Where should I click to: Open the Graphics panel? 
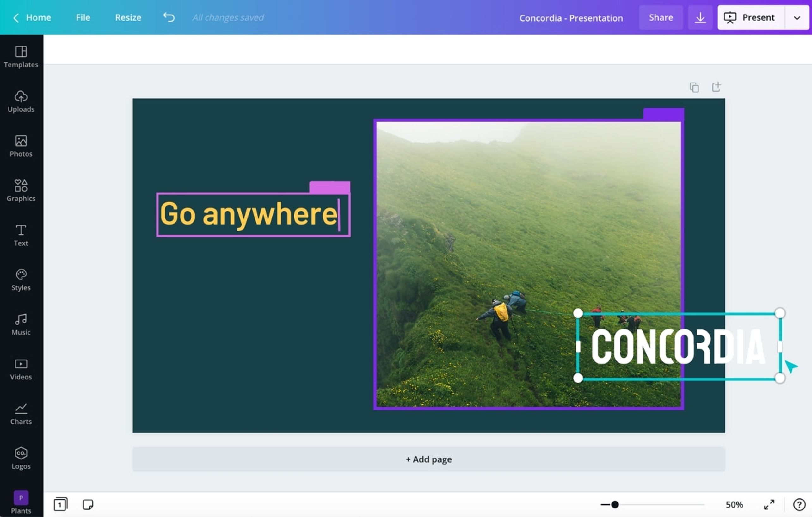point(21,191)
